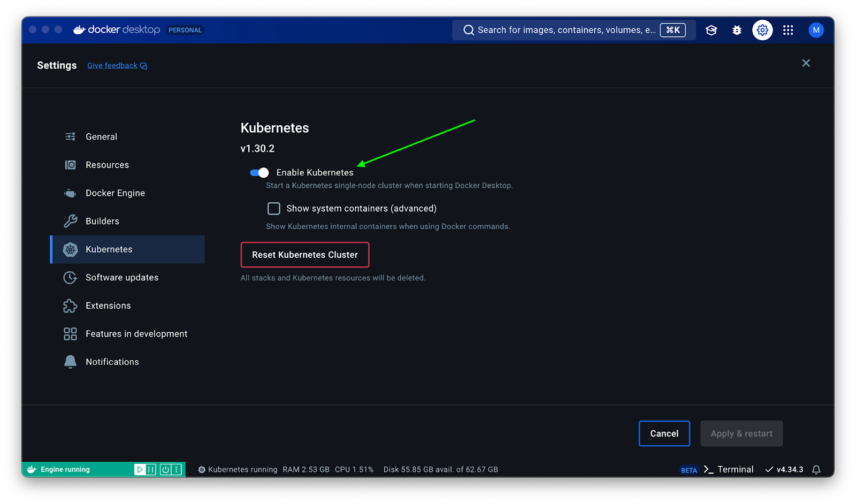Click the ⌘K shortcut badge
Screen dimensions: 856x504
[x=673, y=30]
